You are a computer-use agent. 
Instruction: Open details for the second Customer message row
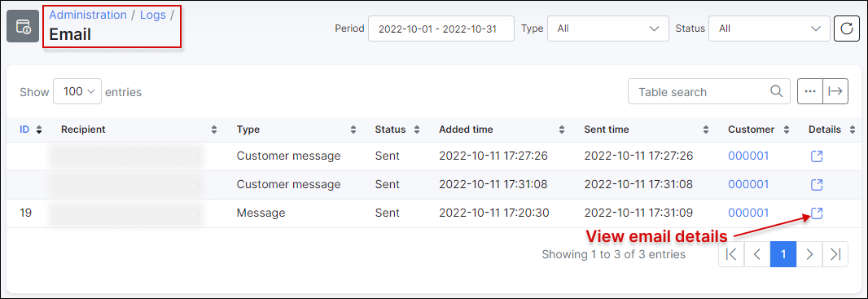coord(817,184)
